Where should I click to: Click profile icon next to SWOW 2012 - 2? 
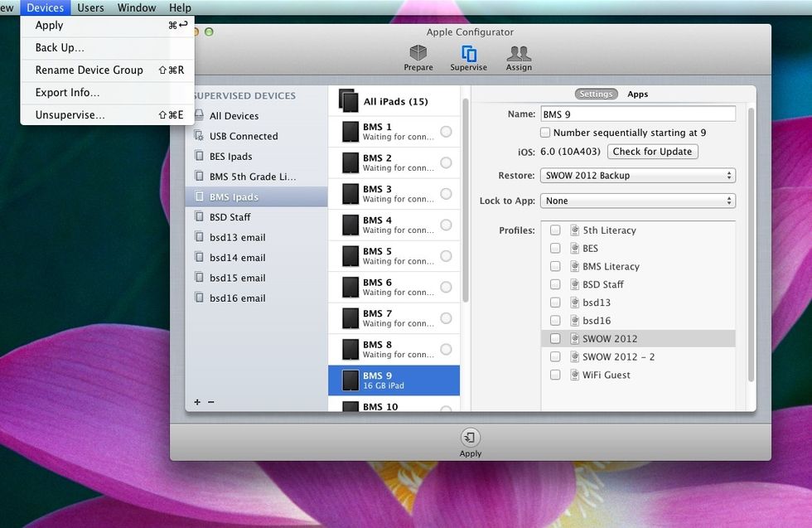point(574,356)
